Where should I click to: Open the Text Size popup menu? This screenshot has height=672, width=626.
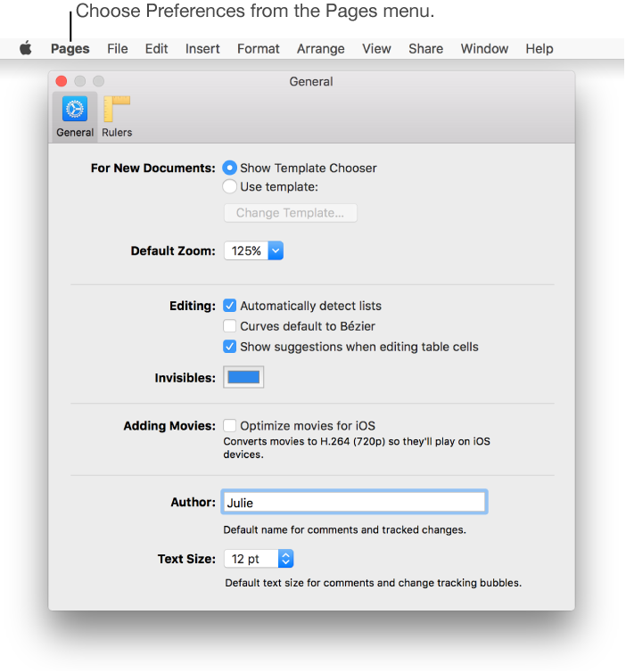click(259, 559)
